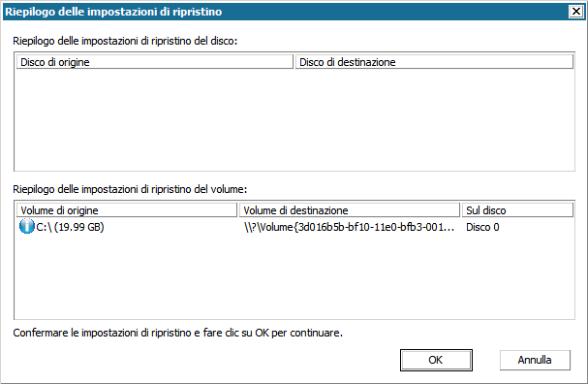
Task: Select the \\?\Volume{3d016b5b destination cell
Action: point(349,227)
